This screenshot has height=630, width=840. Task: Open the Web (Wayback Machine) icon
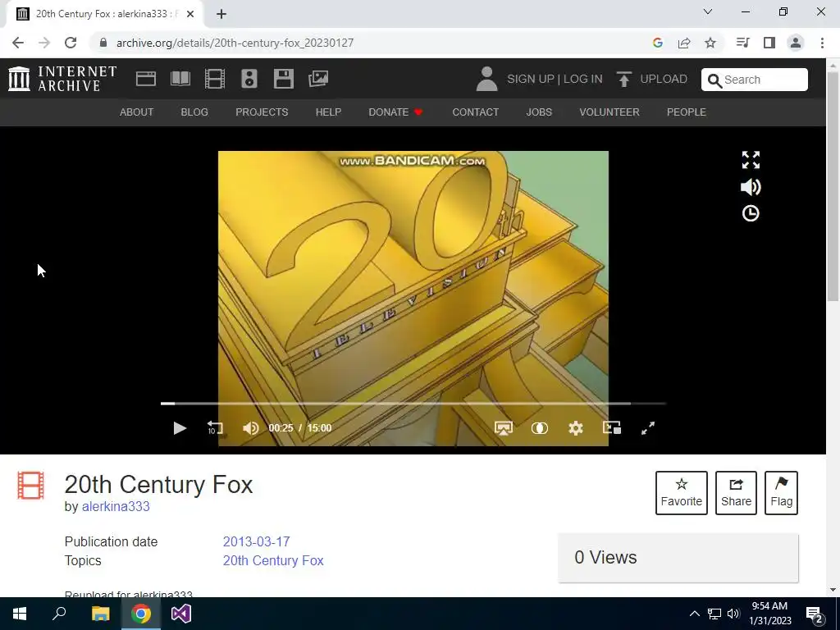tap(146, 79)
